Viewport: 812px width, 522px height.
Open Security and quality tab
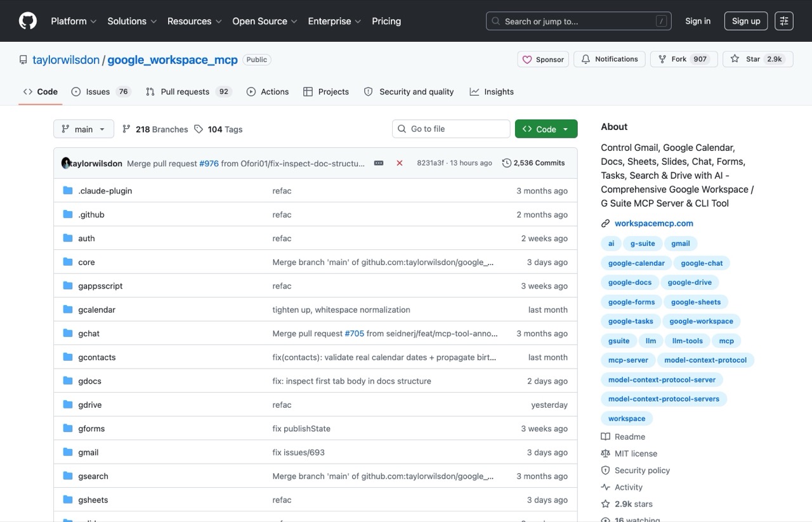[409, 91]
